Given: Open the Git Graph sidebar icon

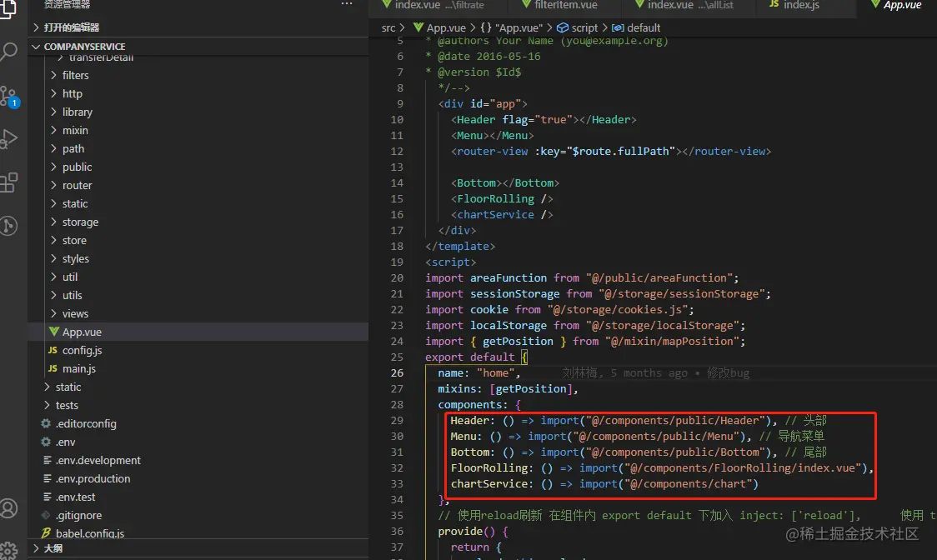Looking at the screenshot, I should (x=9, y=225).
